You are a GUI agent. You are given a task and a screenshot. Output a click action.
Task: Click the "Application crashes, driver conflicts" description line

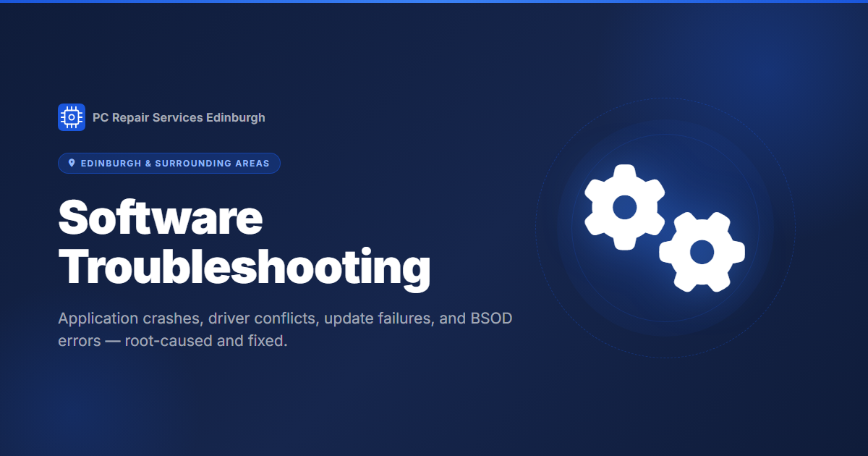point(285,319)
